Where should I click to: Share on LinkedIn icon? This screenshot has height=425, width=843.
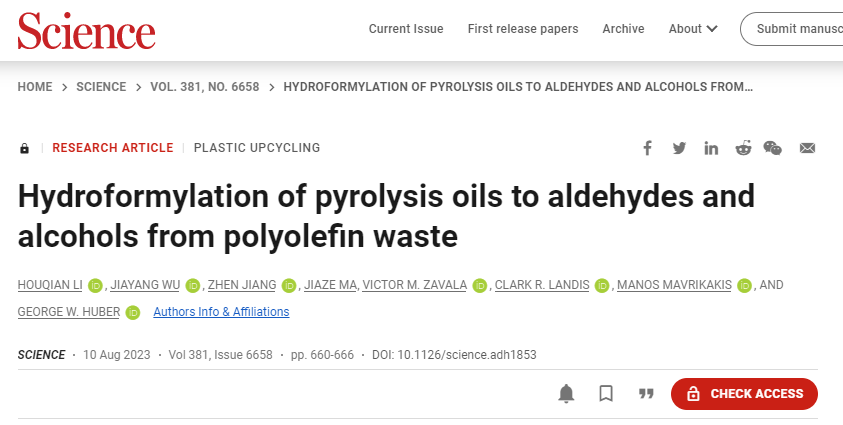711,148
